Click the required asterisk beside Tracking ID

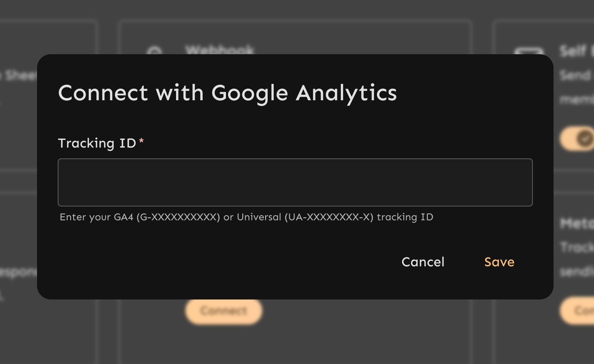click(x=141, y=142)
